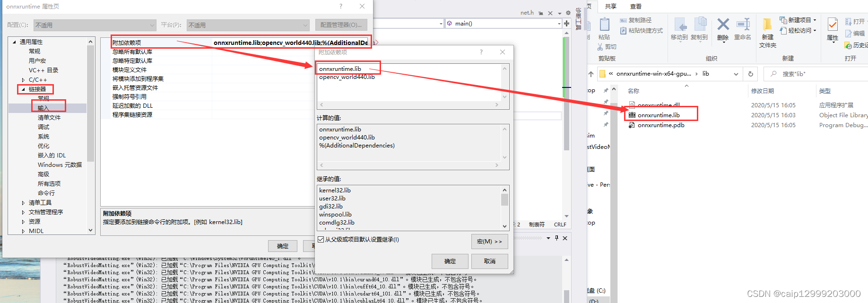Select the 清单文件 linker item
Screen dimensions: 868x303
tap(49, 117)
